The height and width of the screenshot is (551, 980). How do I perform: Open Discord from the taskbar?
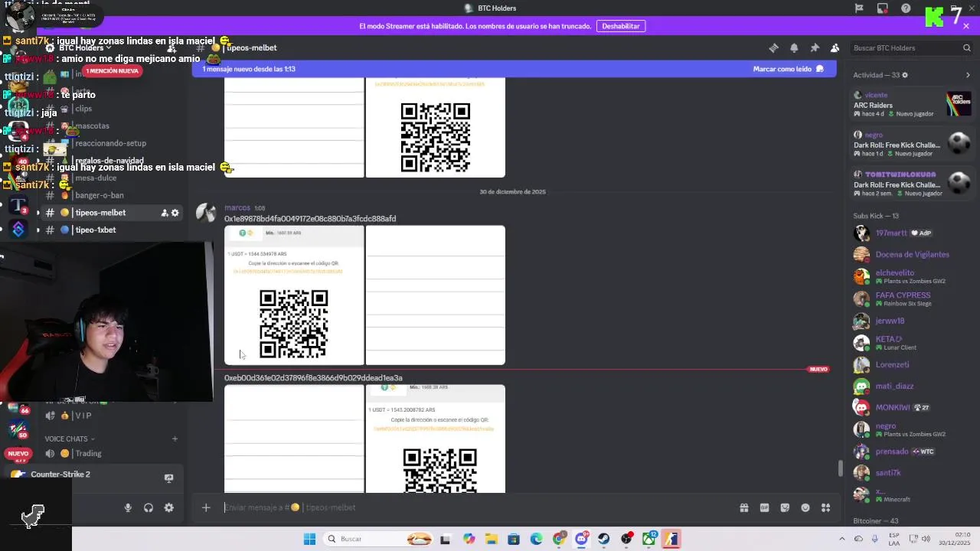(582, 539)
